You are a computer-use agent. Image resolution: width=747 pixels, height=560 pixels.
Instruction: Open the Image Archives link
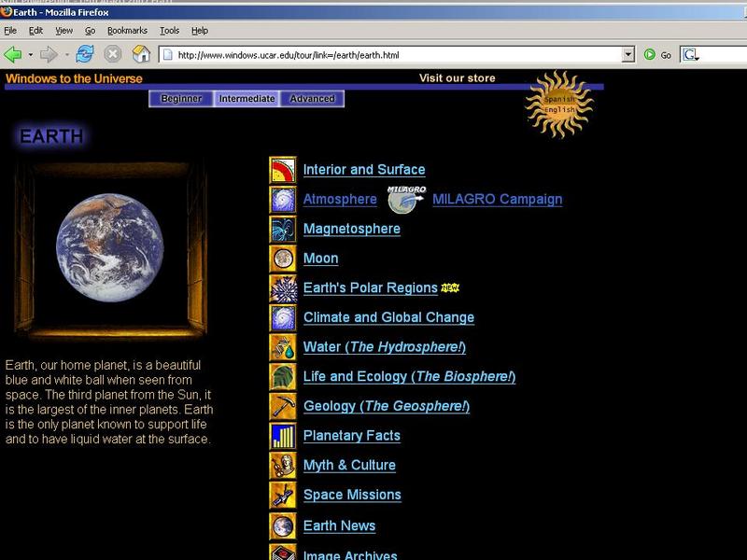tap(350, 554)
